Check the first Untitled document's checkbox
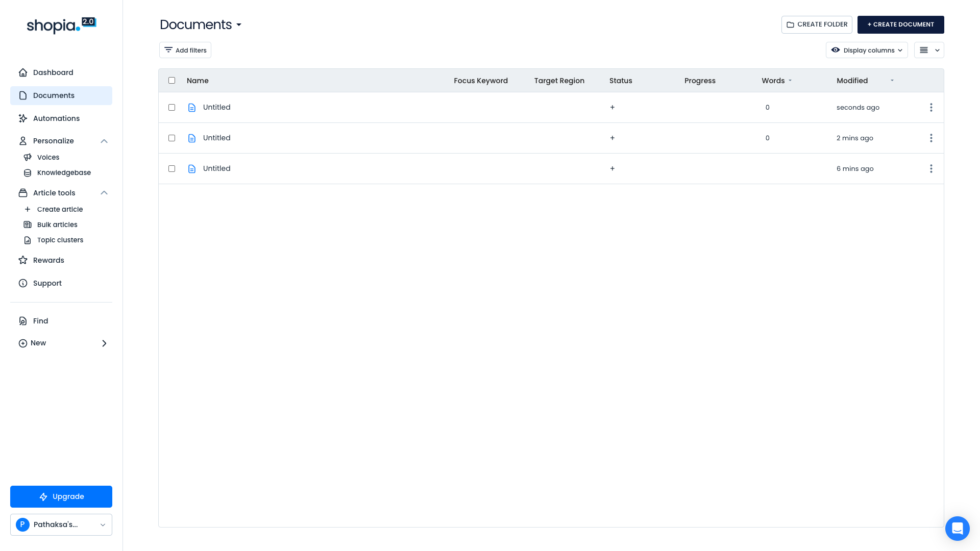 pyautogui.click(x=171, y=108)
